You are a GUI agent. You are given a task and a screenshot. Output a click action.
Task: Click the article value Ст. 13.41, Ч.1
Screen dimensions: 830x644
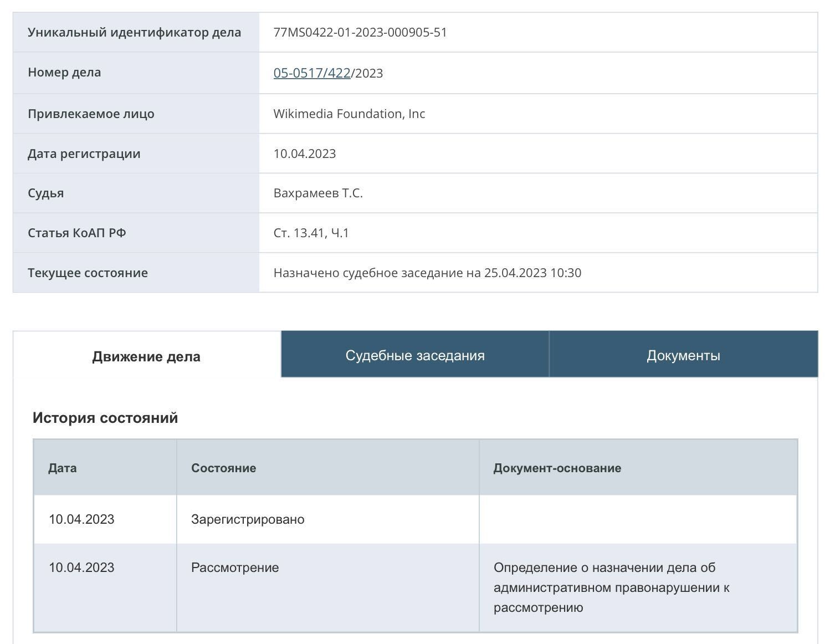311,233
